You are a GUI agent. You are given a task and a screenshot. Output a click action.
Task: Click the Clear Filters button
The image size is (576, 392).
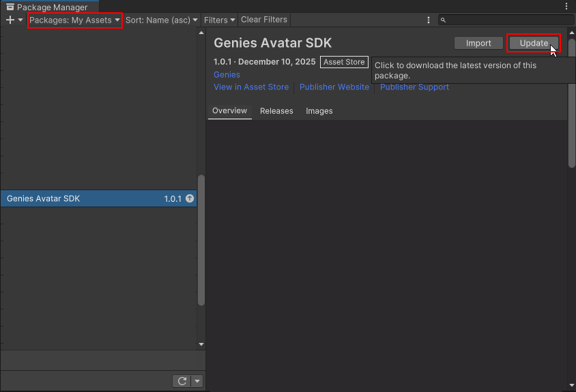click(264, 20)
